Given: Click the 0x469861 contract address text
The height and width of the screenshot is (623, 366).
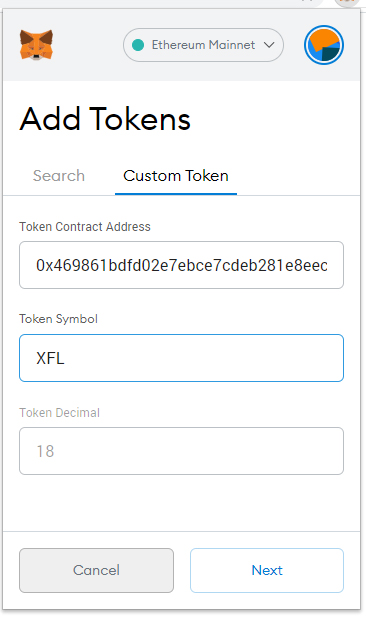Looking at the screenshot, I should tap(182, 265).
